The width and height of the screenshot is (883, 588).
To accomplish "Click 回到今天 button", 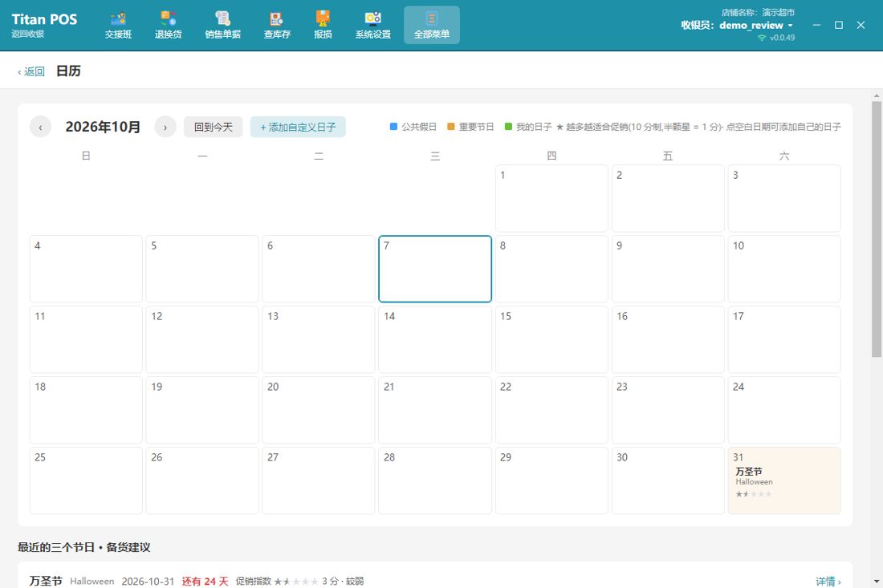I will tap(214, 128).
